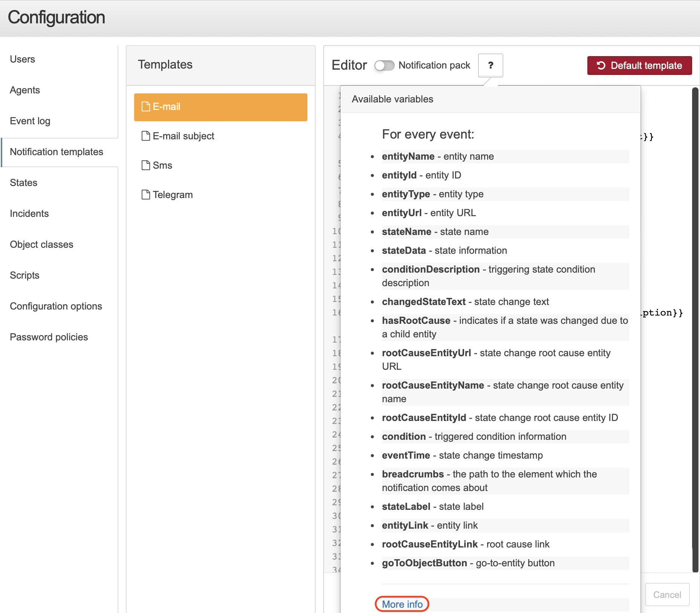Click the goToObjectButton variable entry
Screen dimensions: 700x613
click(505, 563)
